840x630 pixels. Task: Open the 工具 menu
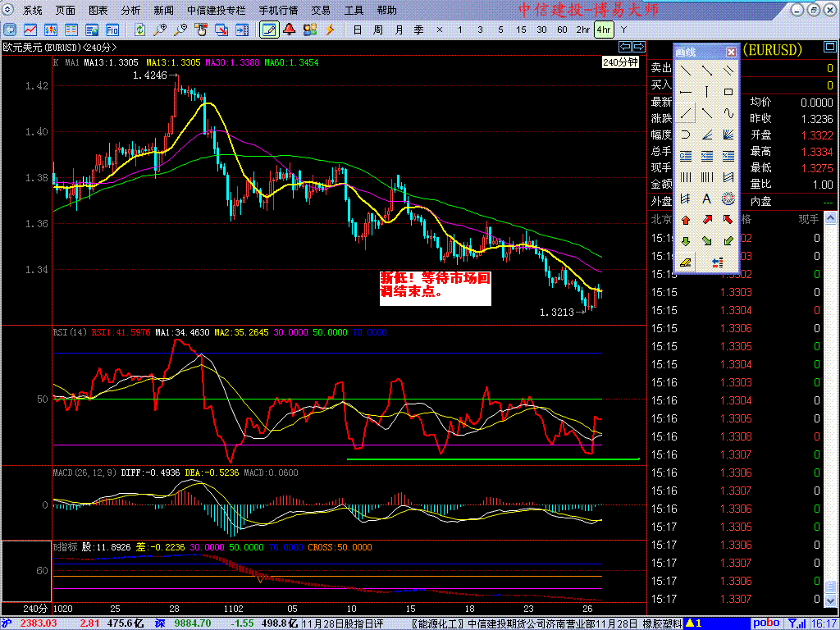[354, 11]
